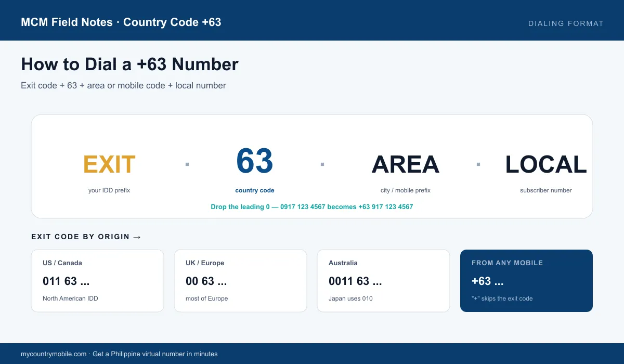Open the UK / Europe exit code card
This screenshot has width=624, height=364.
(x=241, y=281)
